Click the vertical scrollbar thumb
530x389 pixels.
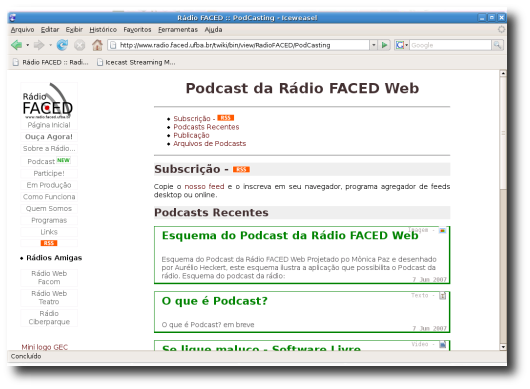tap(503, 133)
